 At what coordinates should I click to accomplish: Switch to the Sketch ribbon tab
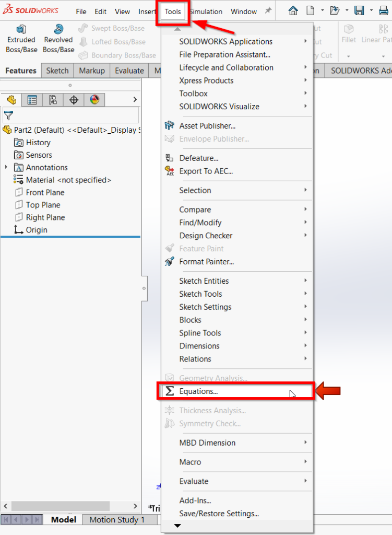57,71
